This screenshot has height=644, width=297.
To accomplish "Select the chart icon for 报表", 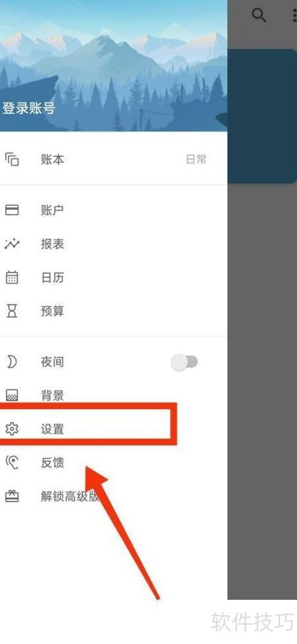I will 12,244.
